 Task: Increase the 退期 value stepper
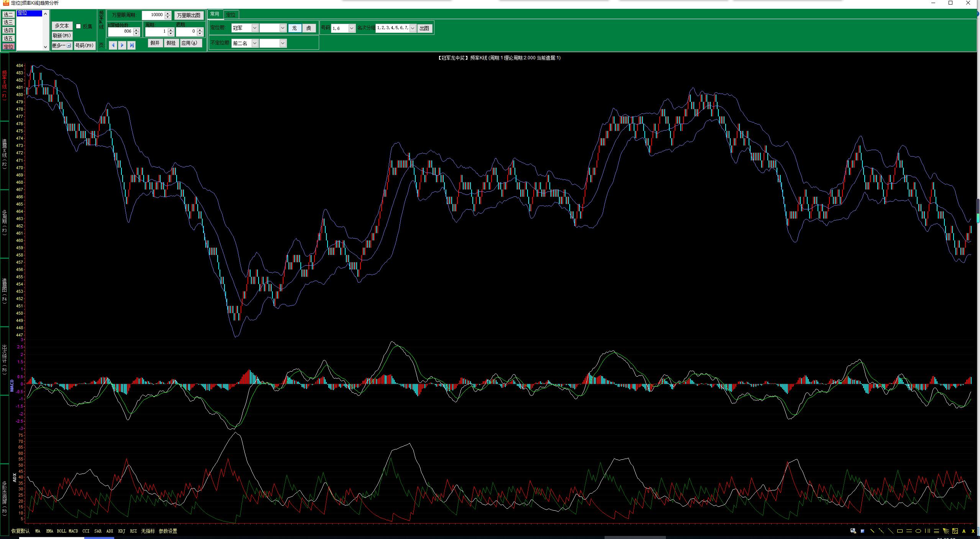(200, 29)
